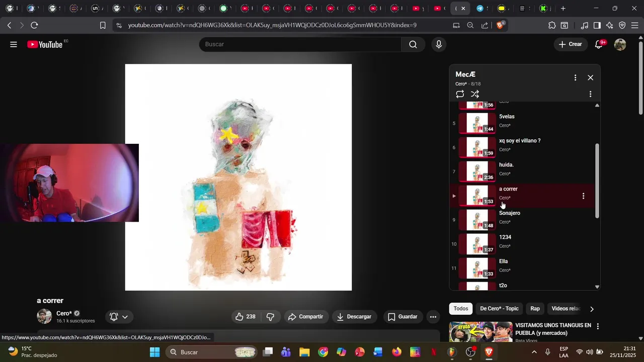The height and width of the screenshot is (362, 644).
Task: Open a new browser tab
Action: 563,8
